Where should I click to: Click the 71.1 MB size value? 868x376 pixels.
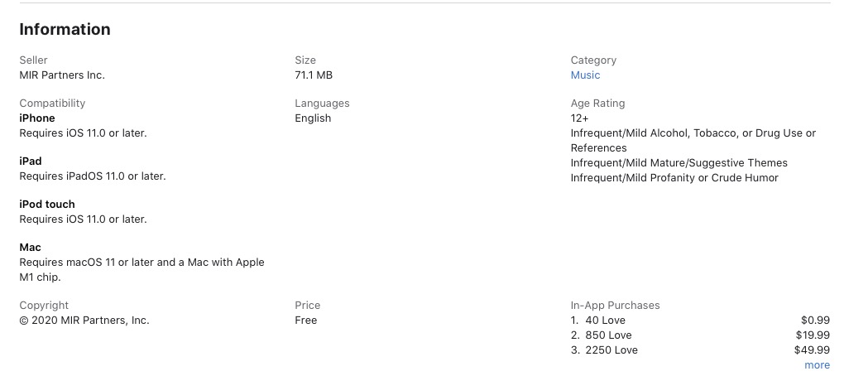tap(314, 75)
